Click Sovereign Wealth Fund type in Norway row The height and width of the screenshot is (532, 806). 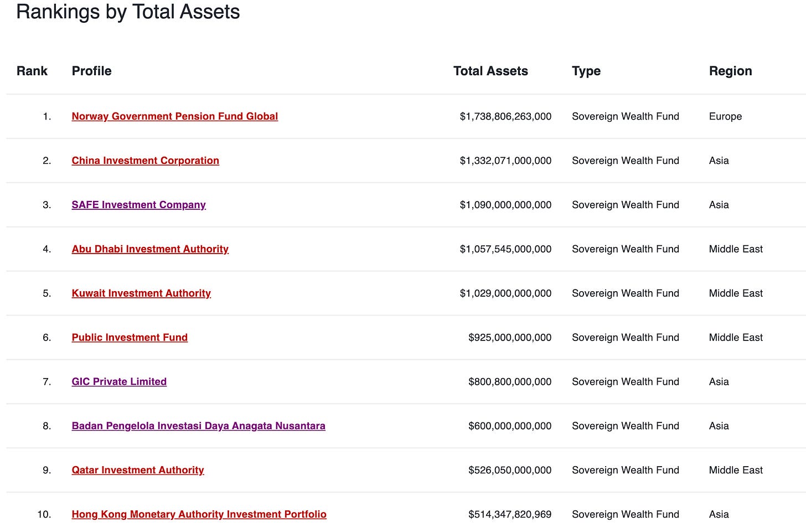pos(626,116)
